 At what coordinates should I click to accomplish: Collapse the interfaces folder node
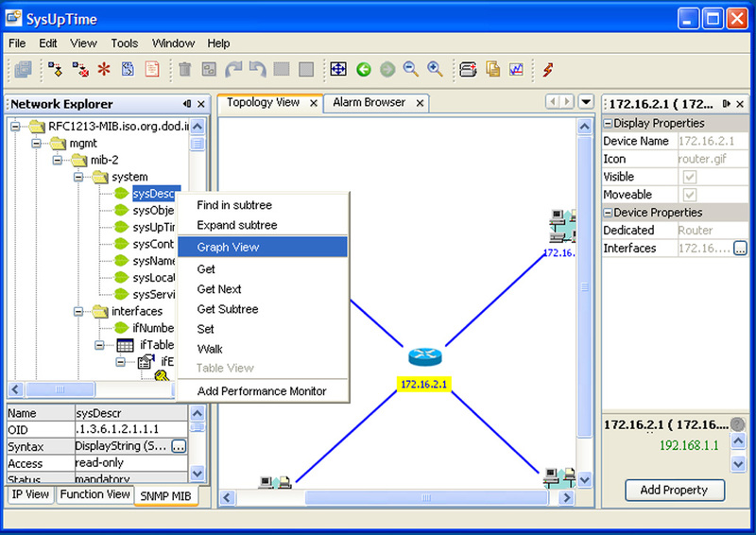78,312
